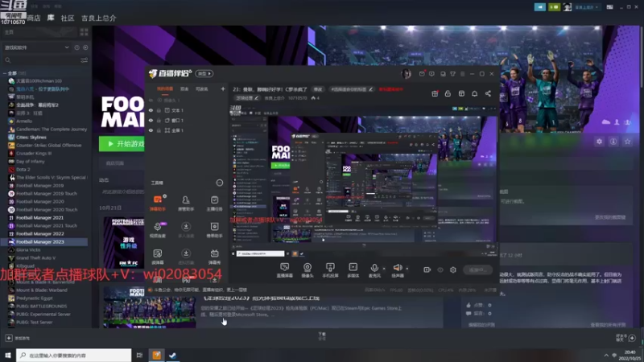Add a new scene with plus button
644x362 pixels.
tap(223, 88)
